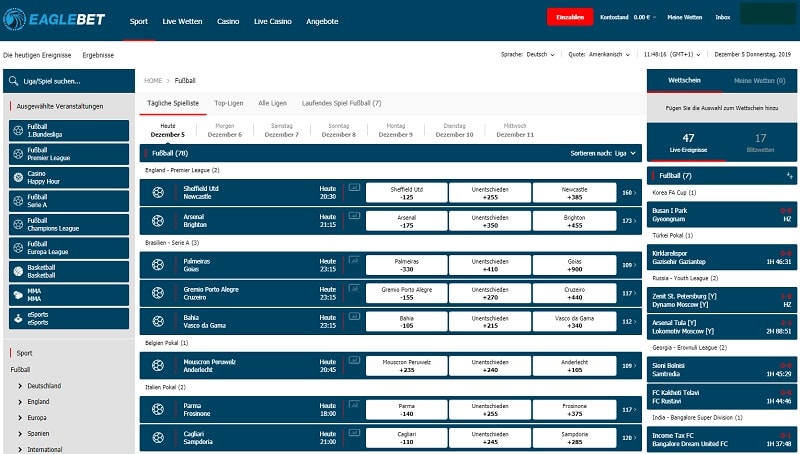Image resolution: width=800 pixels, height=454 pixels.
Task: Bet on Sampdoria +285 odds
Action: point(574,438)
